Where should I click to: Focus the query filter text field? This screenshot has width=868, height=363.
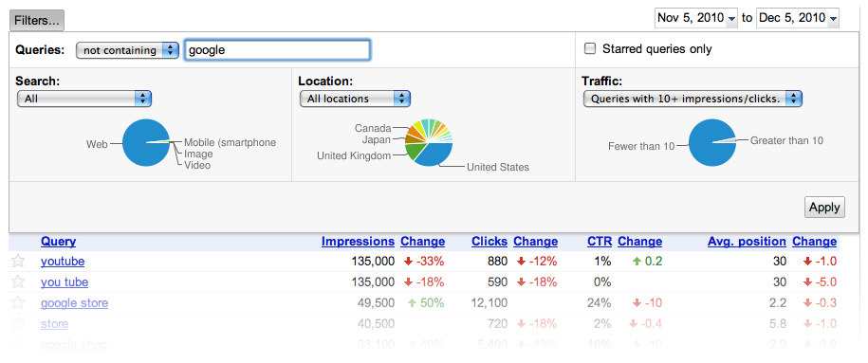pyautogui.click(x=277, y=50)
